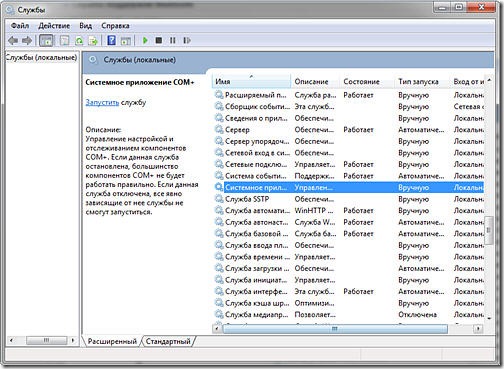Select the Служба инициат... service row
Screen dimensions: 504x369
(x=349, y=280)
